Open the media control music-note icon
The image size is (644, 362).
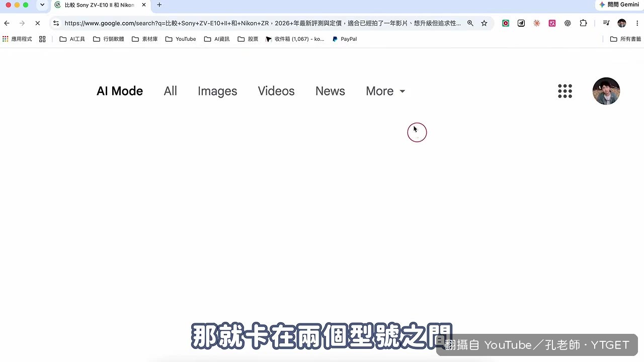tap(606, 23)
